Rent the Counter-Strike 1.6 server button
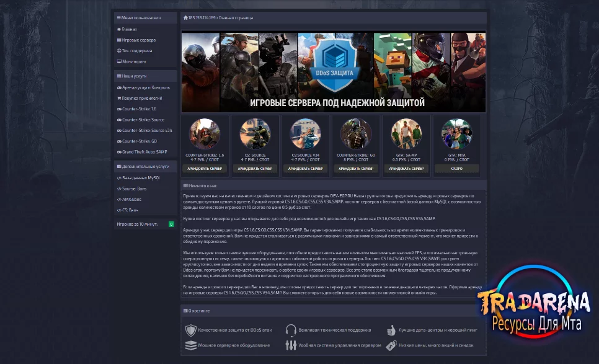 (x=205, y=169)
